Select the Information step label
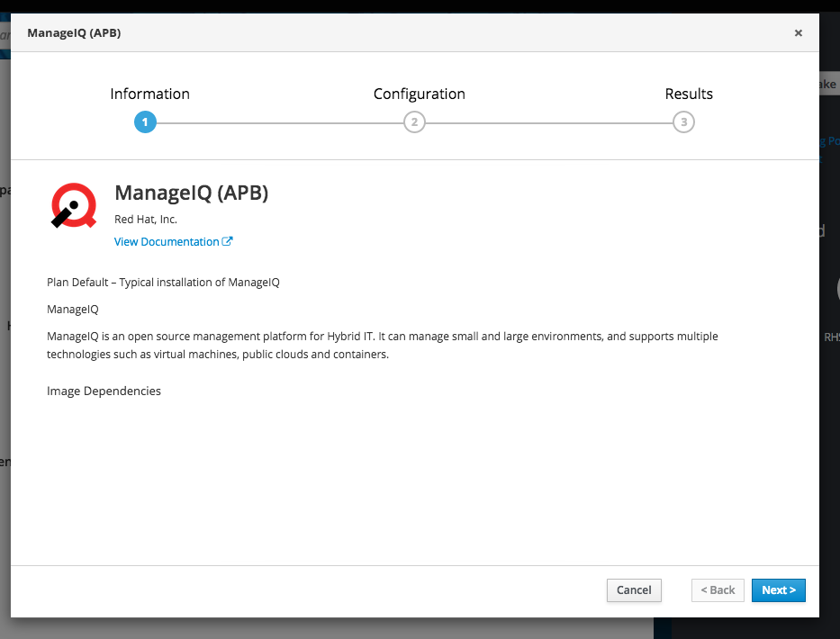The height and width of the screenshot is (639, 840). point(149,94)
